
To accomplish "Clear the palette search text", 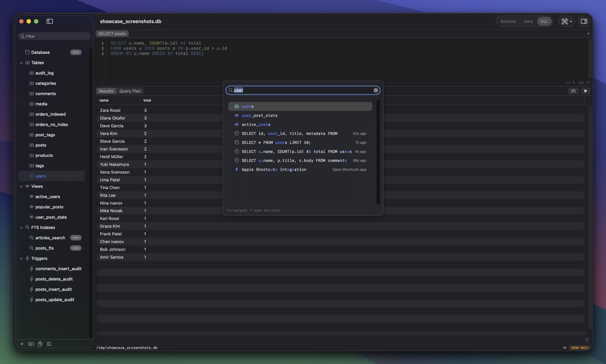I will point(375,90).
